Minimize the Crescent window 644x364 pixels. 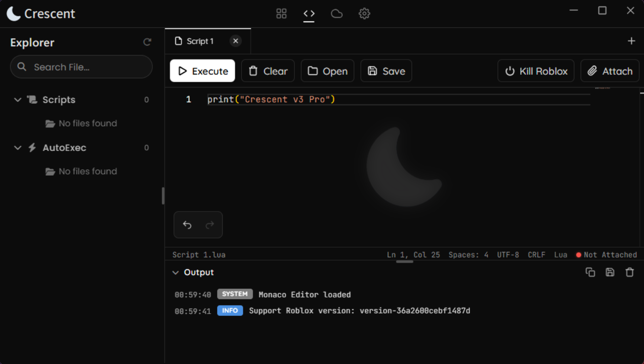pyautogui.click(x=574, y=10)
